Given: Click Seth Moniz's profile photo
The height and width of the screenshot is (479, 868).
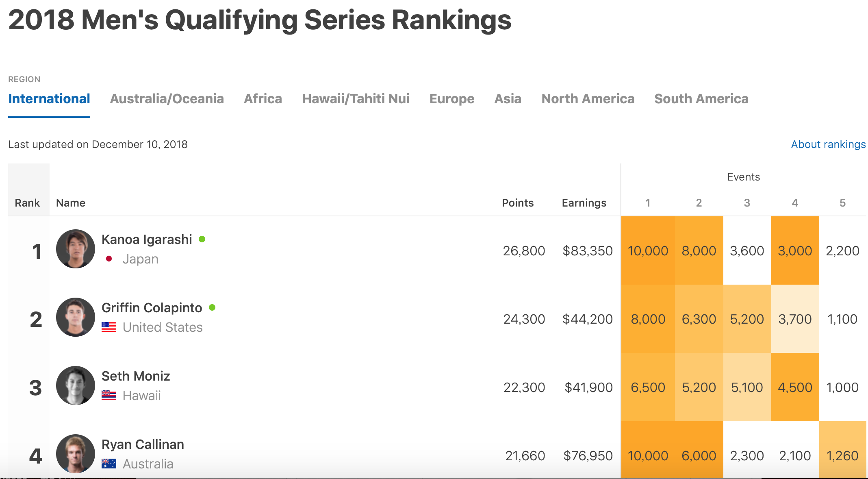Looking at the screenshot, I should (x=76, y=385).
